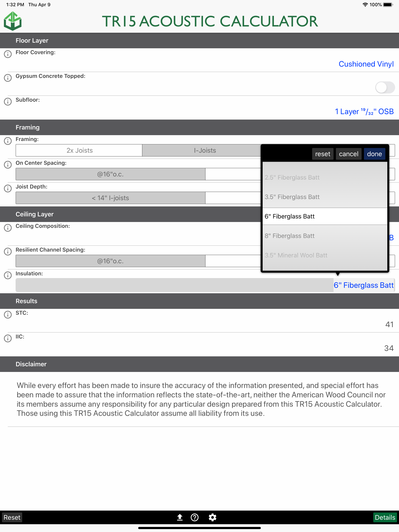Open settings gear in bottom bar

(x=213, y=517)
